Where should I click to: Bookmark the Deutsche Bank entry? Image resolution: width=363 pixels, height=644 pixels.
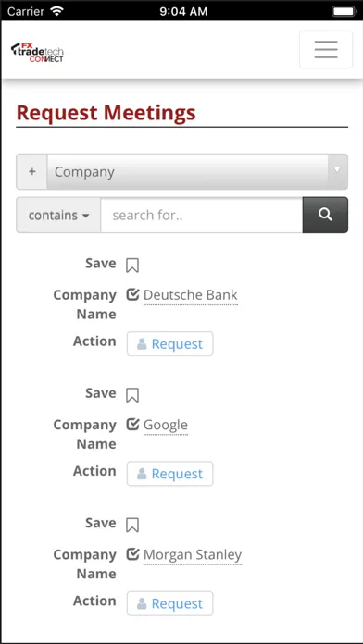(132, 266)
